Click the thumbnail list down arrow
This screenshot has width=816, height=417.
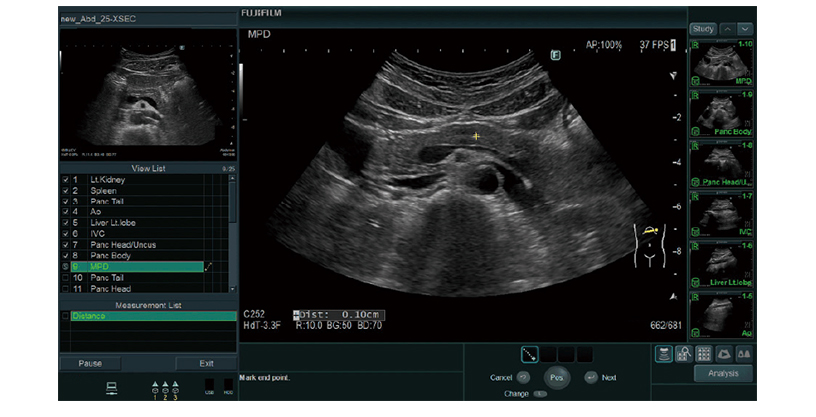tap(745, 28)
